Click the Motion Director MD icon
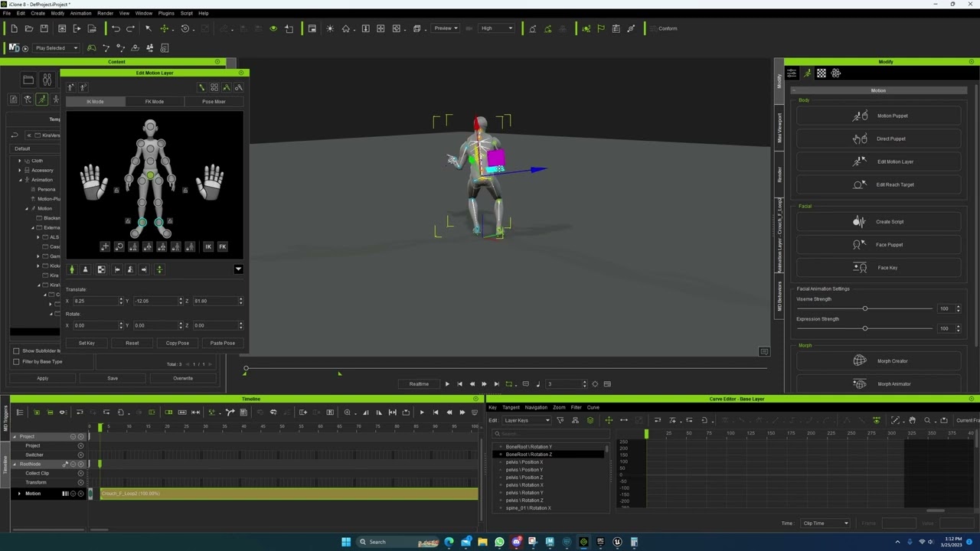The image size is (980, 551). [14, 48]
